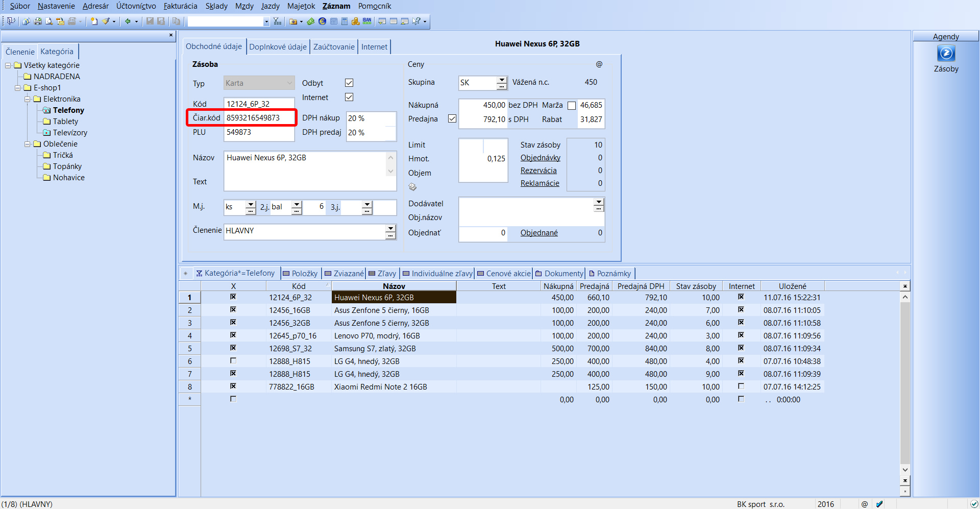Toggle the Odbyt checkbox
Screen dimensions: 980x509
(349, 83)
